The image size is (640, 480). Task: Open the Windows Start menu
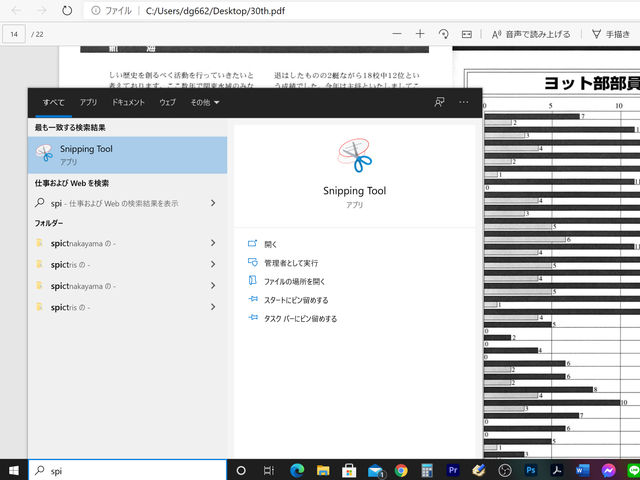tap(13, 471)
